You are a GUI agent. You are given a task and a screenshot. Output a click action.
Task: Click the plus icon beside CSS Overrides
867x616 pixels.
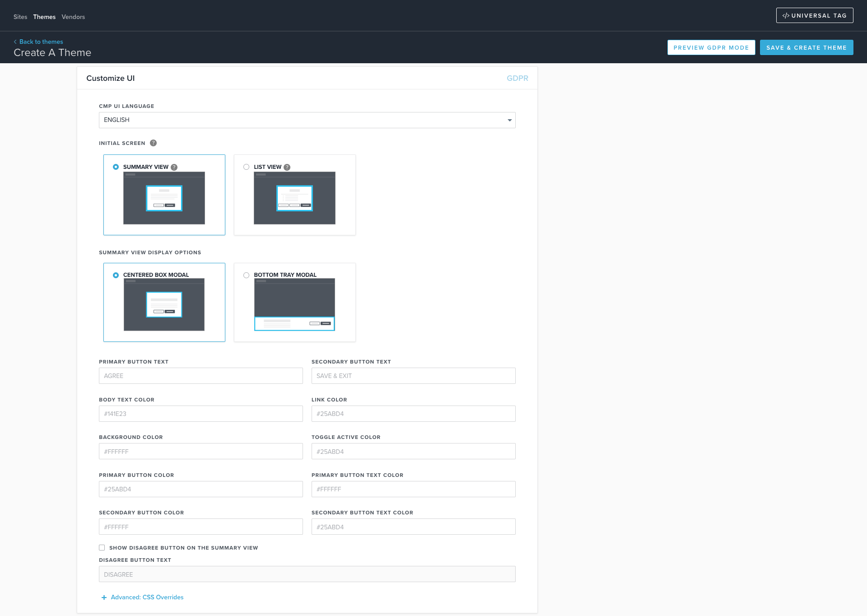tap(104, 597)
